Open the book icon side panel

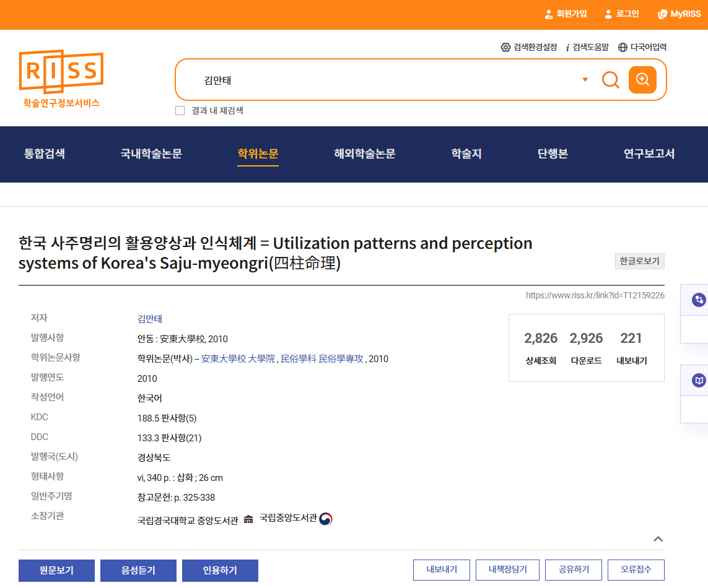point(699,380)
